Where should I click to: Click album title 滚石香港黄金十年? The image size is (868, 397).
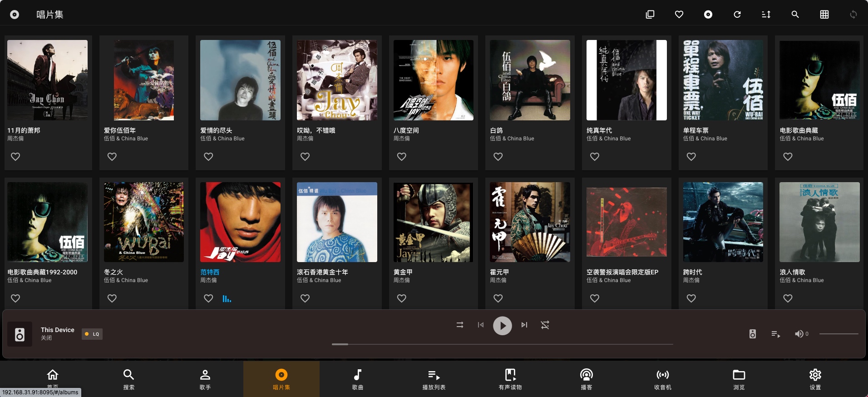pyautogui.click(x=323, y=272)
